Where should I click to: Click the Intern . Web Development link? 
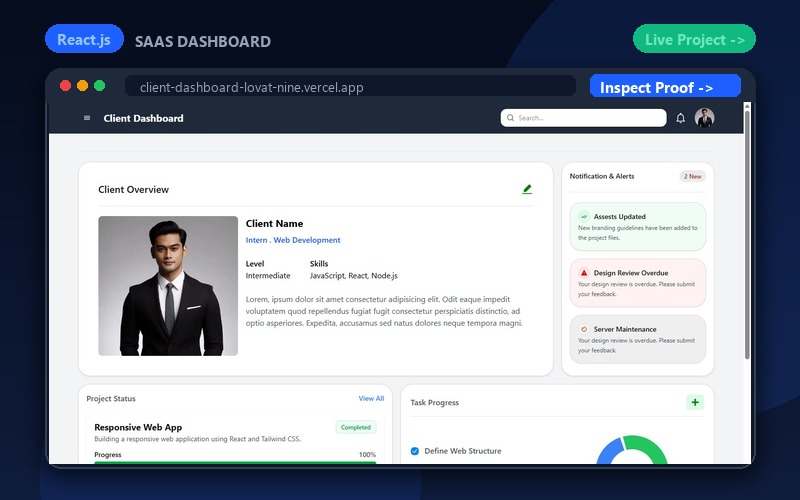point(293,240)
